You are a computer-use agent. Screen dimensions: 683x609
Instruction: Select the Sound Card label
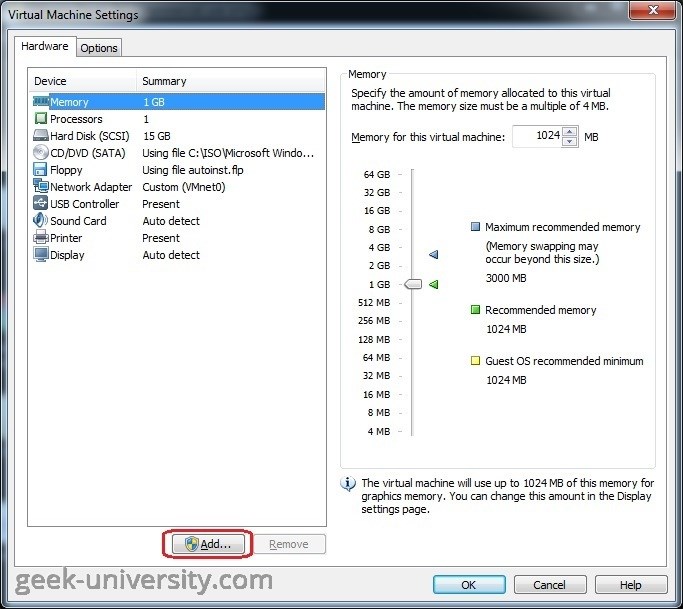tap(78, 221)
